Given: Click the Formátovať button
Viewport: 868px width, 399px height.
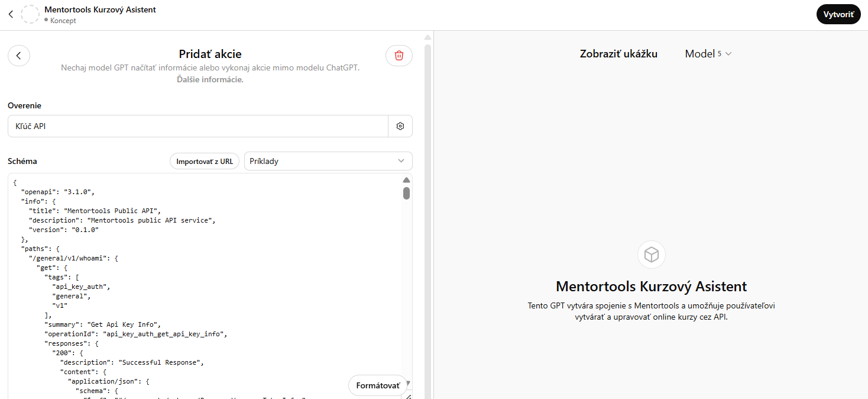Looking at the screenshot, I should point(378,385).
